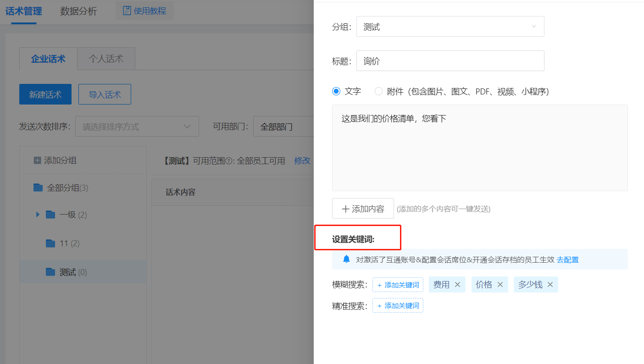Switch to the 数据分析 tab
The height and width of the screenshot is (364, 644).
point(78,11)
